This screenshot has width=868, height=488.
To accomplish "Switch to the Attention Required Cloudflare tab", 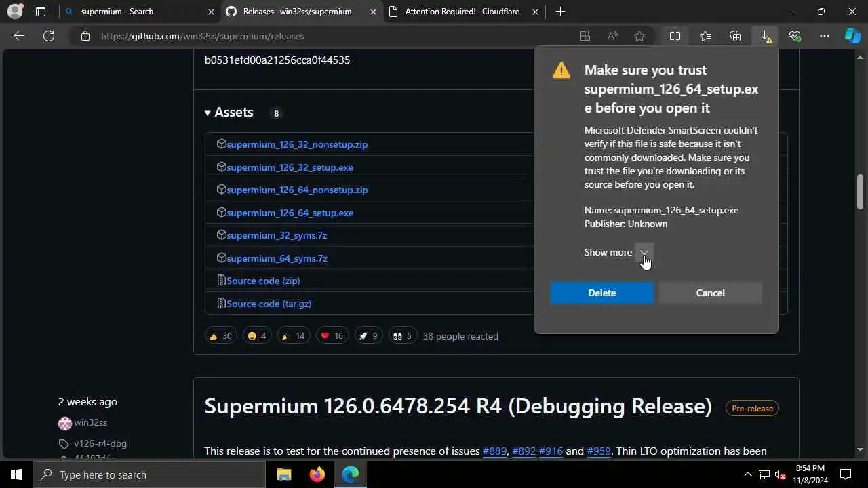I will [463, 12].
